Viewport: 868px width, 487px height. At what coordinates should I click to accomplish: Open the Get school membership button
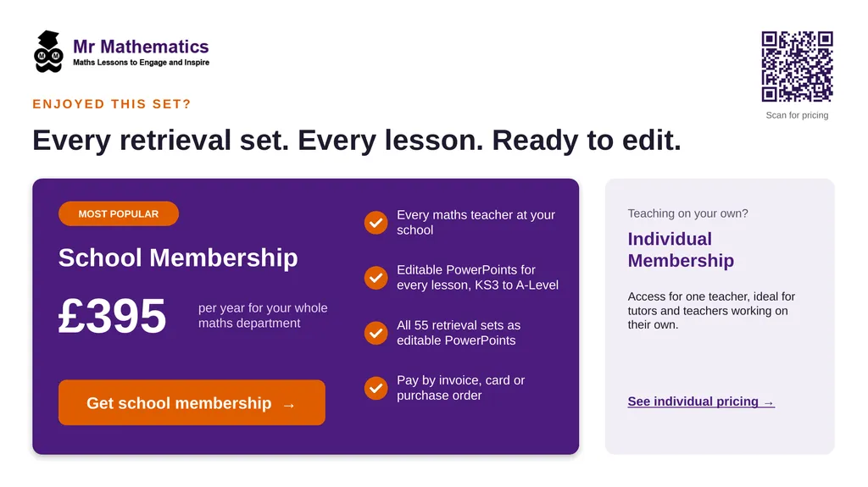[x=192, y=402]
